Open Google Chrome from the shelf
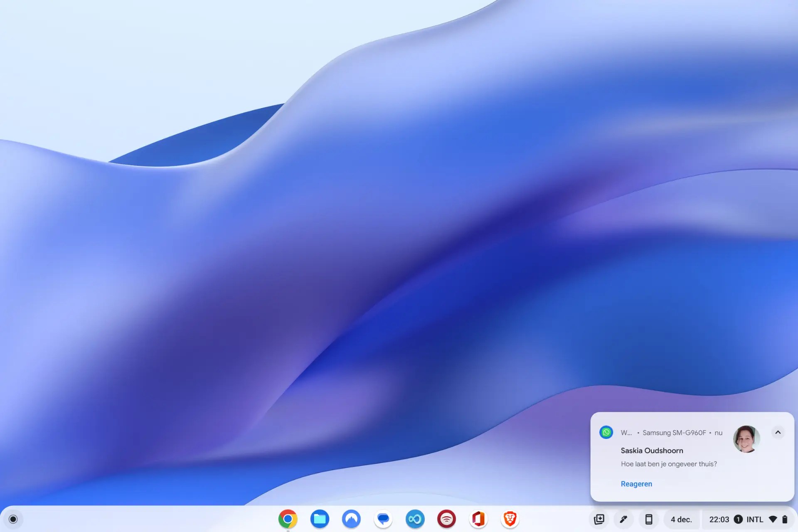798x532 pixels. pyautogui.click(x=288, y=519)
